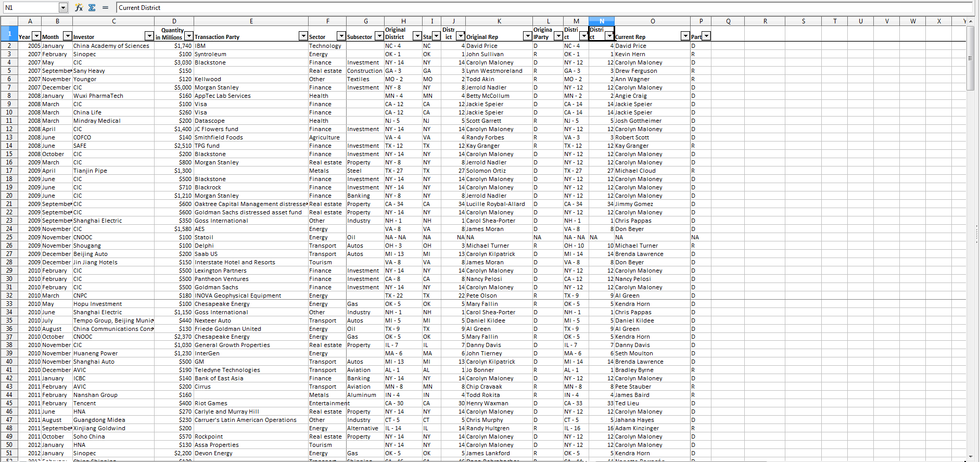Click cell reading Adam Kinzinger
Screen dimensions: 980x462
click(x=653, y=428)
